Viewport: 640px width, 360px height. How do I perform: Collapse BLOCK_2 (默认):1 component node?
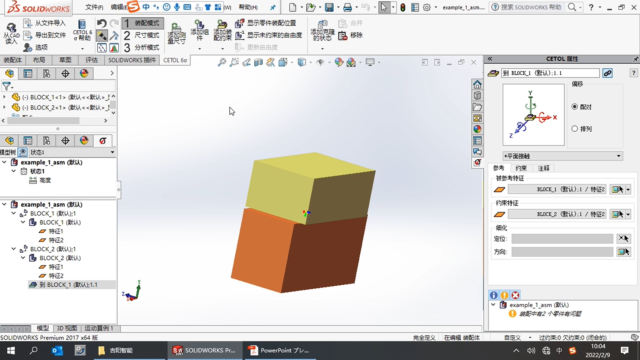click(x=13, y=249)
